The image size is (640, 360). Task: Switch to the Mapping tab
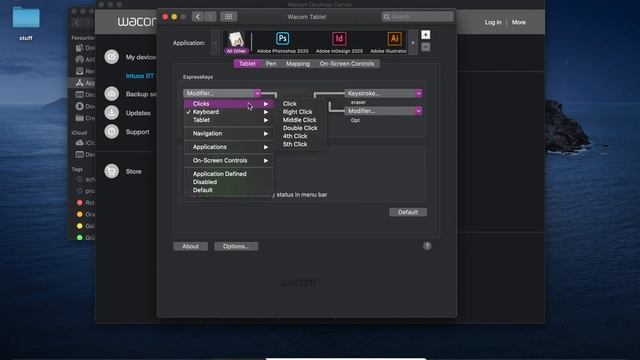tap(298, 64)
